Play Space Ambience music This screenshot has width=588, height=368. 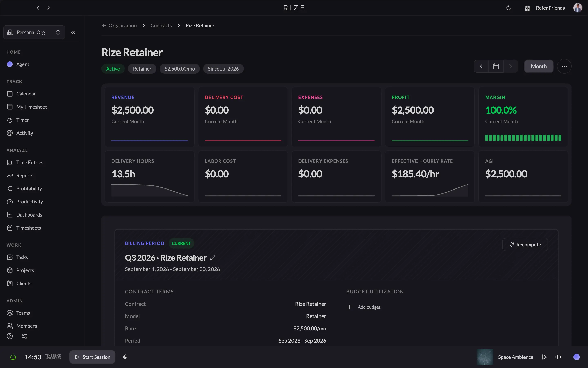point(544,357)
